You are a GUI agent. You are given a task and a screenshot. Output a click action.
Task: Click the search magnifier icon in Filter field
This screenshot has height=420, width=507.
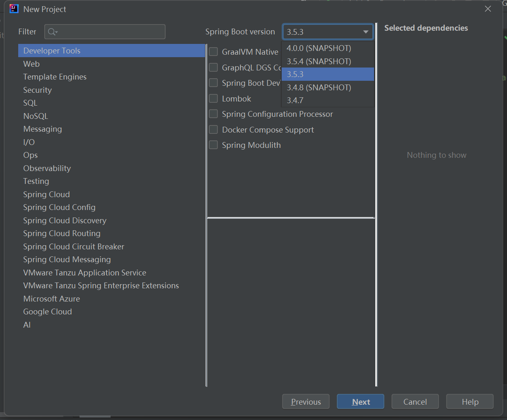53,32
